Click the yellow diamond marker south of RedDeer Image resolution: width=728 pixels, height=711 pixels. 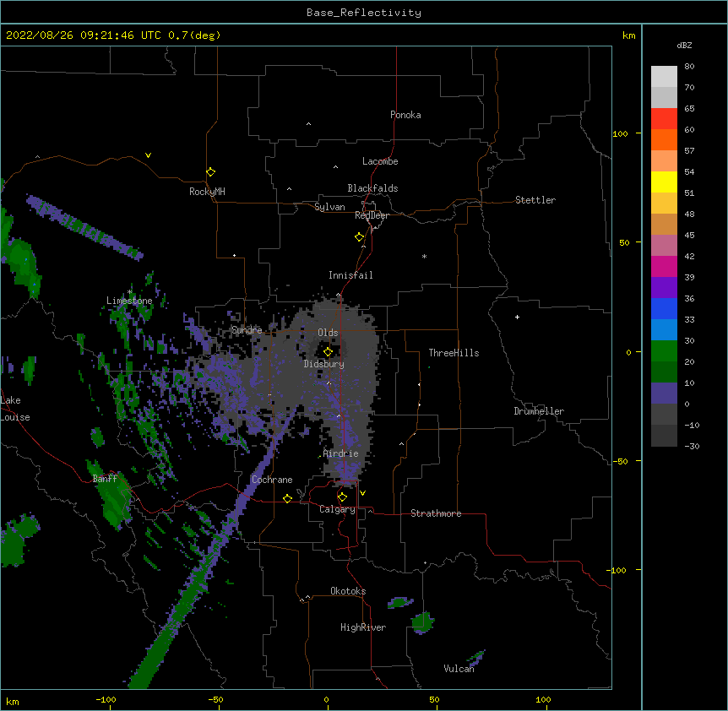pos(359,237)
